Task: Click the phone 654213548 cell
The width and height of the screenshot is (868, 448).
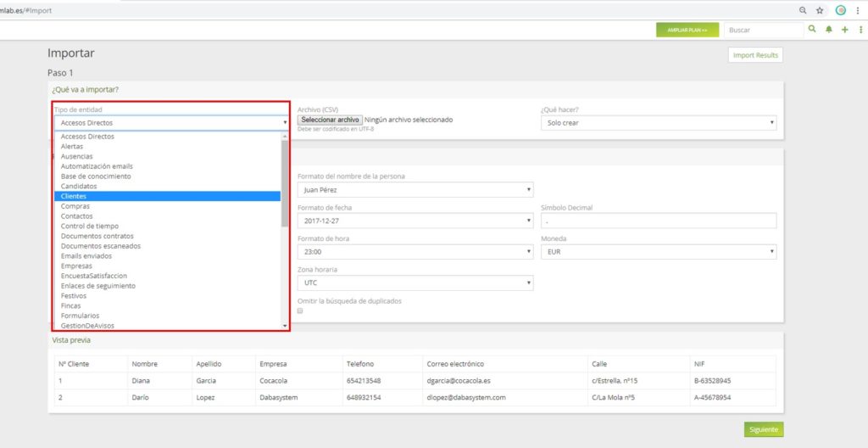Action: (382, 381)
